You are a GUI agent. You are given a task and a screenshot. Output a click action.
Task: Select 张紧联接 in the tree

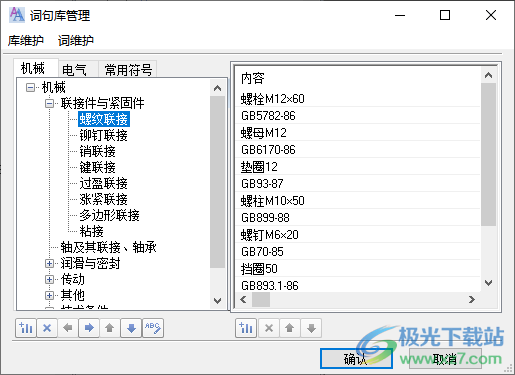104,199
